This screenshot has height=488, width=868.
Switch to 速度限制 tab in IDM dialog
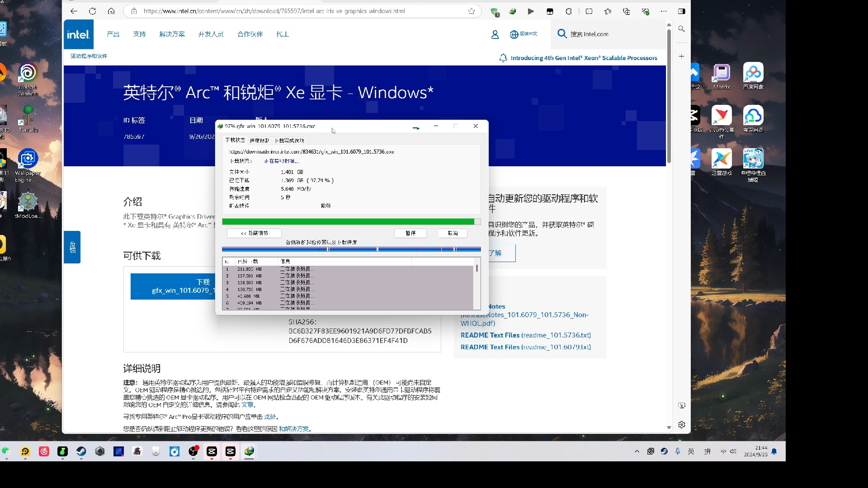pyautogui.click(x=259, y=141)
